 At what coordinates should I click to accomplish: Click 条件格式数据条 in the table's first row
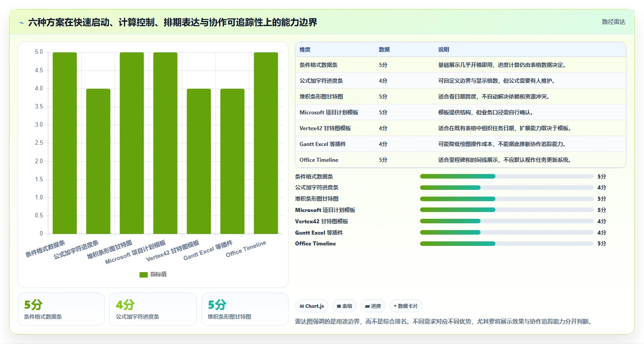click(x=318, y=65)
